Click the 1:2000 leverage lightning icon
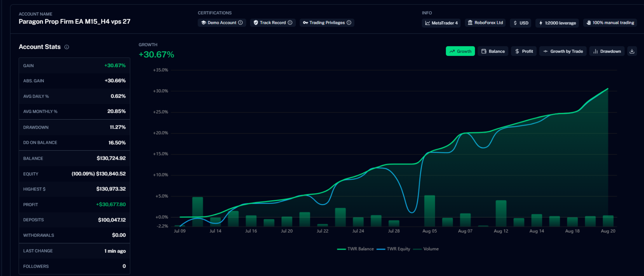The width and height of the screenshot is (644, 276). click(x=541, y=23)
